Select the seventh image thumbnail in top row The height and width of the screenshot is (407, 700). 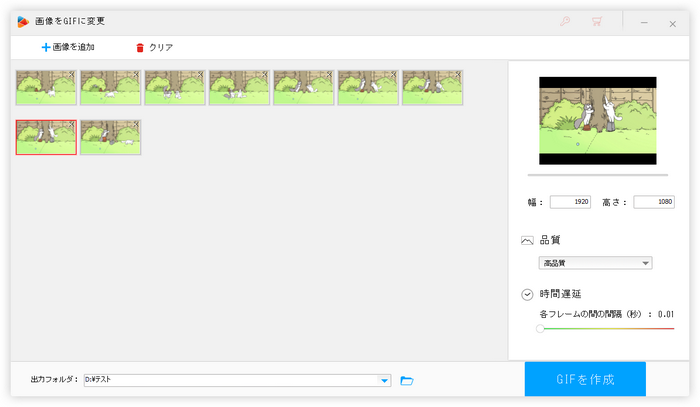pyautogui.click(x=432, y=87)
